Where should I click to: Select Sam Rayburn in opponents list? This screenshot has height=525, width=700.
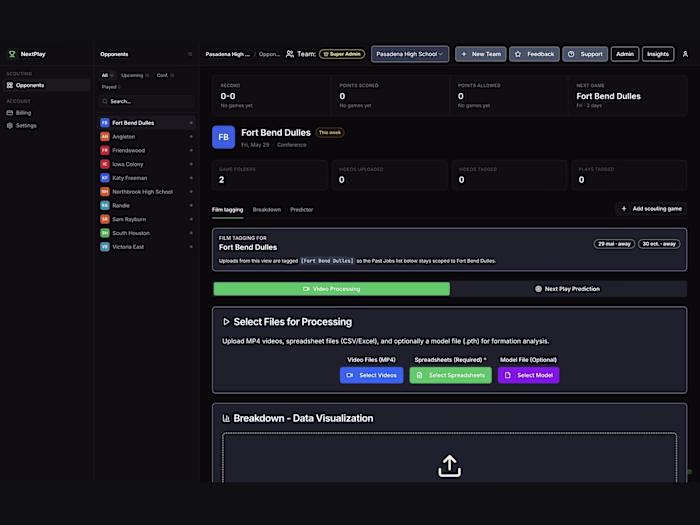pos(146,219)
